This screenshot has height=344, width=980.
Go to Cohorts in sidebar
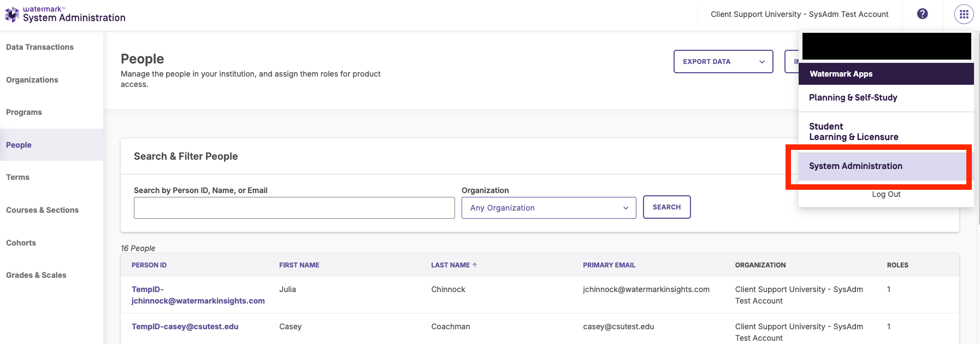click(x=21, y=243)
